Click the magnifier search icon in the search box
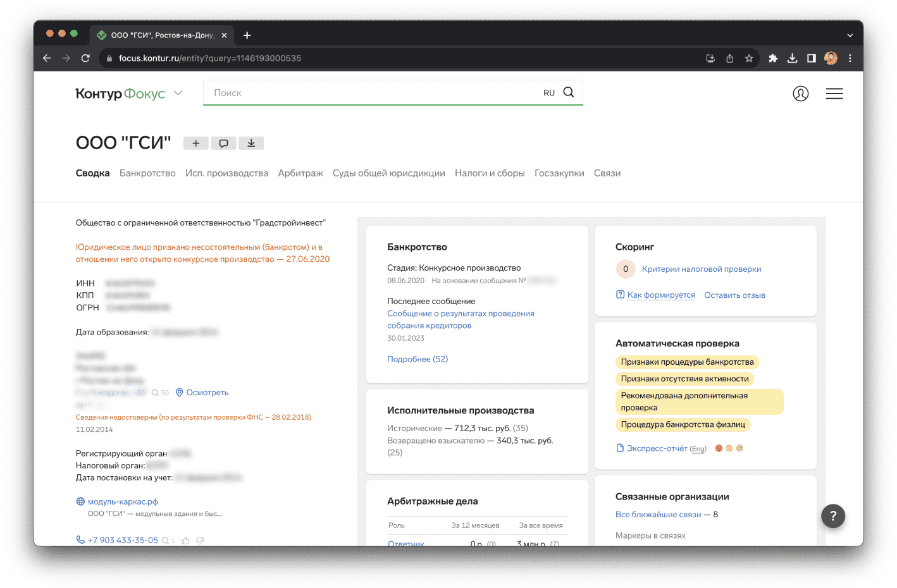 (x=569, y=92)
